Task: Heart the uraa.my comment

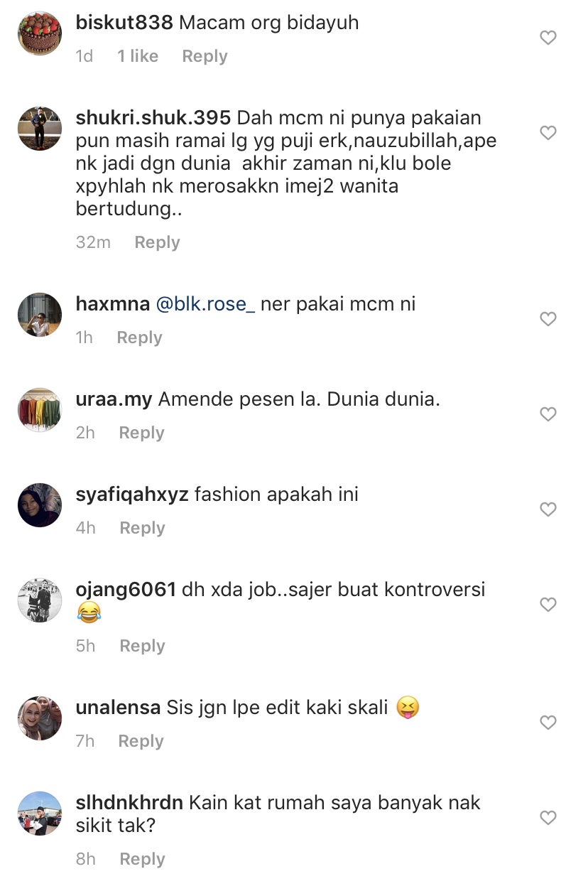Action: tap(548, 414)
